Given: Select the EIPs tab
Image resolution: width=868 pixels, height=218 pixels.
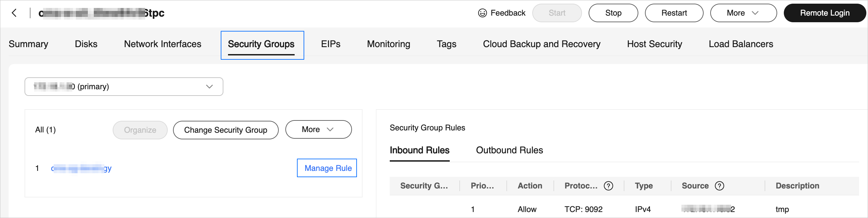Looking at the screenshot, I should [x=330, y=44].
